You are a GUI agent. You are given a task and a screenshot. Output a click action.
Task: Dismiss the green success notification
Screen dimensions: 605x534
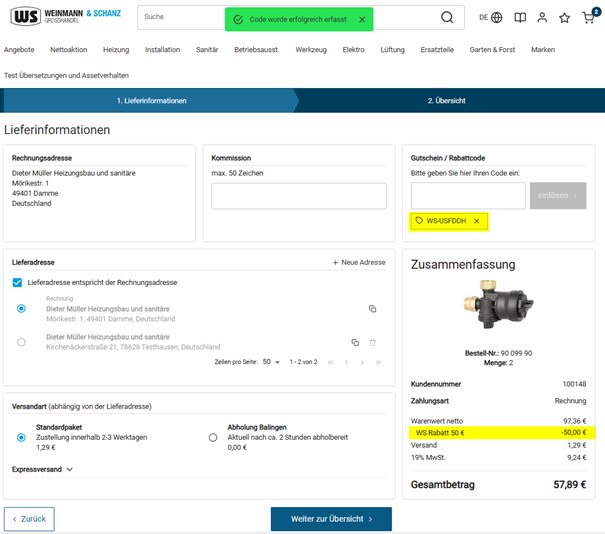click(x=362, y=19)
